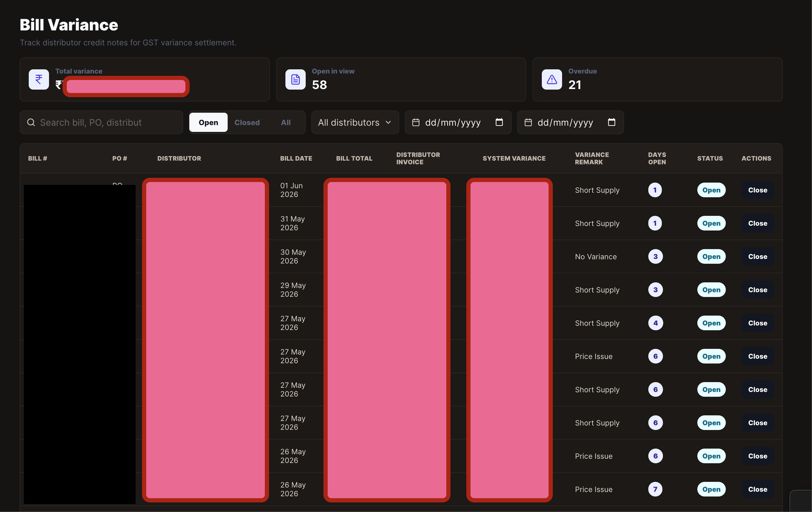Click the second dd/mm/yyyy date input
The height and width of the screenshot is (512, 812).
570,122
